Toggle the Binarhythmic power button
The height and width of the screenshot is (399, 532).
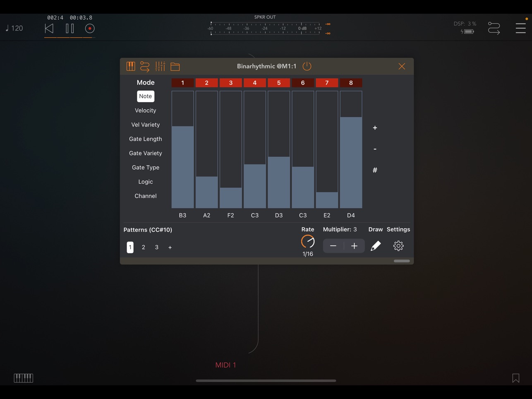pos(307,66)
